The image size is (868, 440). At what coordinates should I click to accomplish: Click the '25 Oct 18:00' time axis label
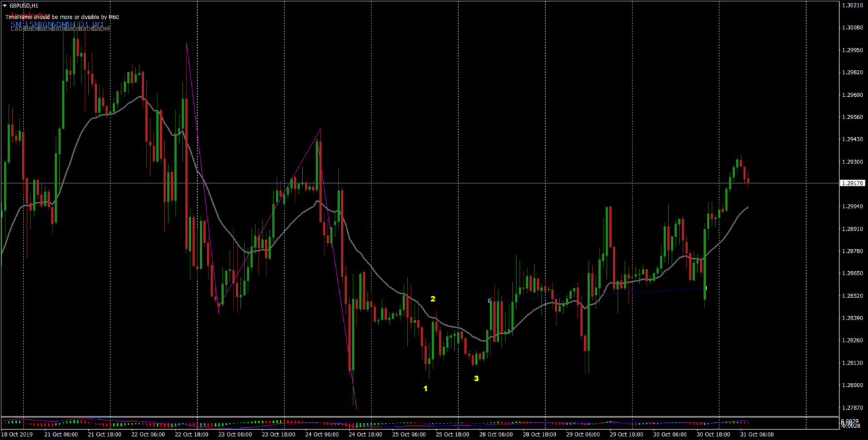452,435
